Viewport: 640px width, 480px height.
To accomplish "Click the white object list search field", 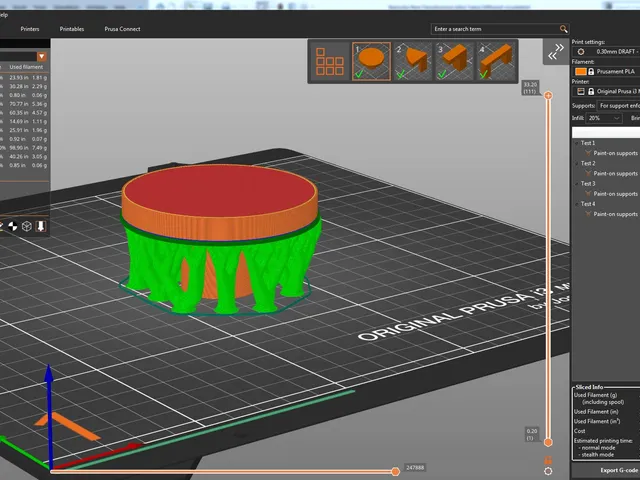I will click(606, 132).
